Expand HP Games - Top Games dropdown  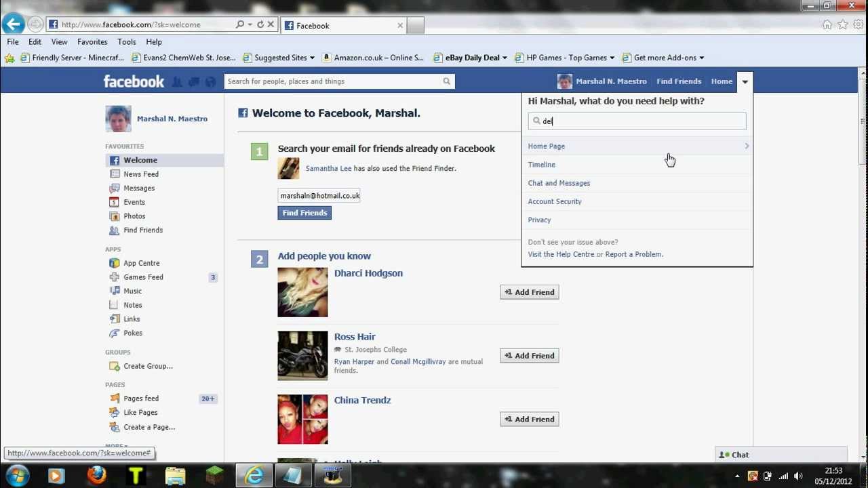(612, 58)
